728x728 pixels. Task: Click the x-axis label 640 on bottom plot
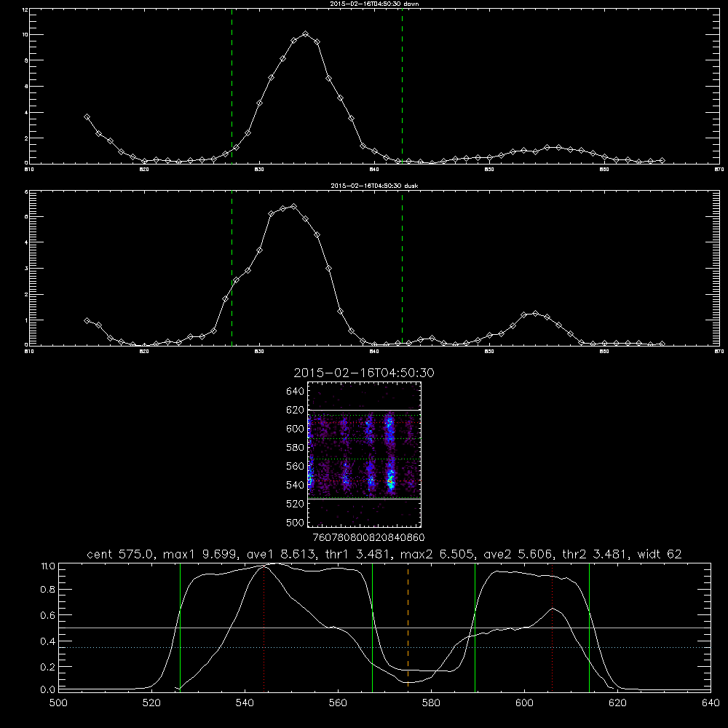click(x=711, y=703)
